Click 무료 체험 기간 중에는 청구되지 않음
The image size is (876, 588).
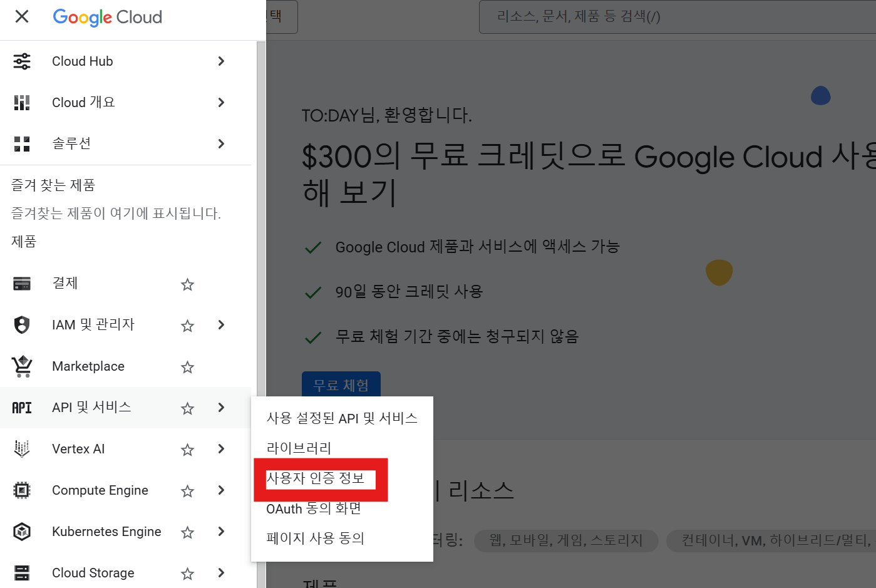457,337
